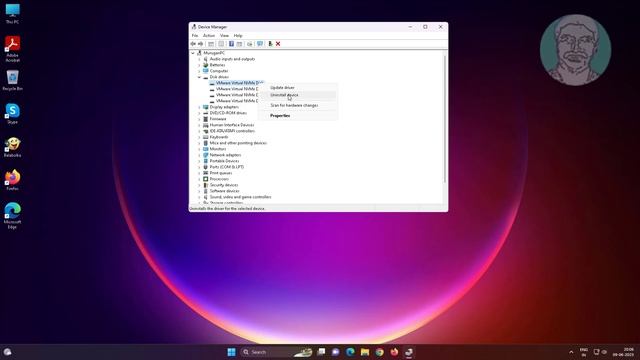
Task: Collapse the MuruganPC root node
Action: [x=193, y=53]
